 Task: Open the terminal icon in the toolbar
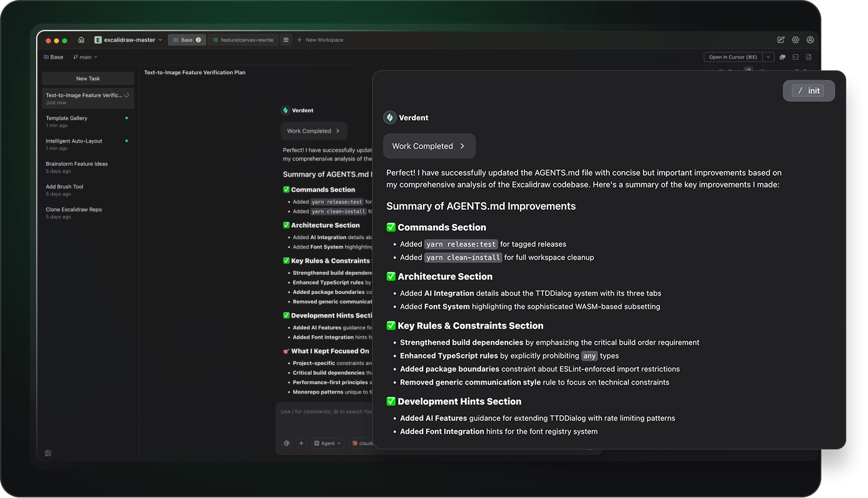796,56
